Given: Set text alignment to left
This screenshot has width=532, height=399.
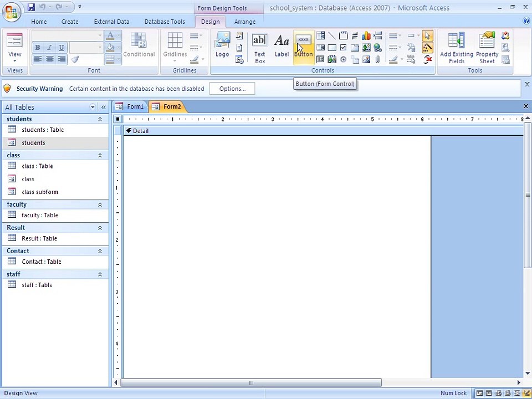Looking at the screenshot, I should [x=38, y=59].
